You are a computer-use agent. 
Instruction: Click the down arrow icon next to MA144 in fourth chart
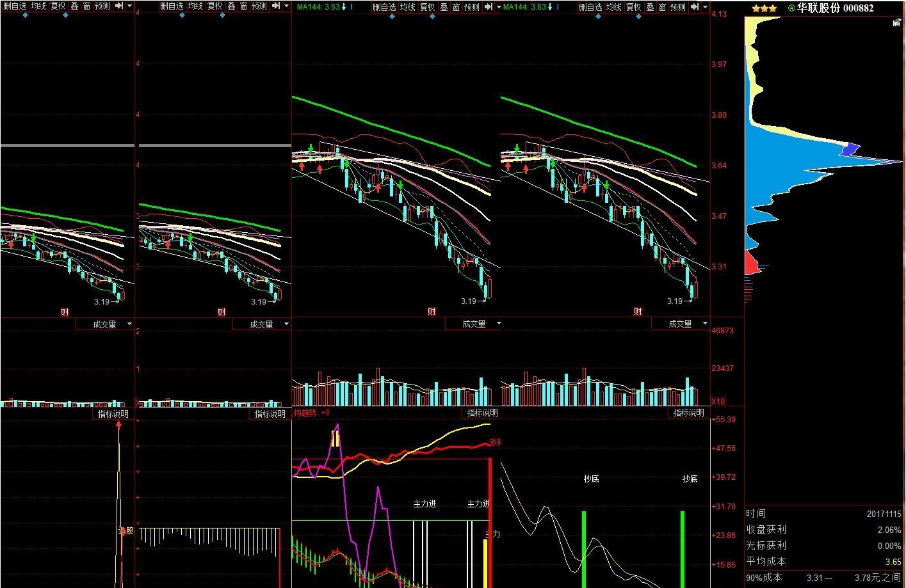[550, 7]
